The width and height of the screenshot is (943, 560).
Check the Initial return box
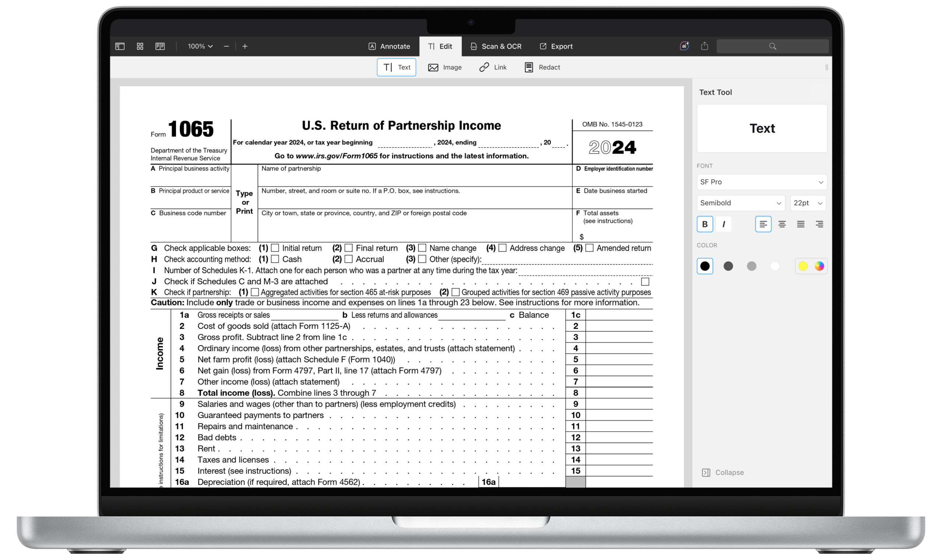(x=275, y=248)
